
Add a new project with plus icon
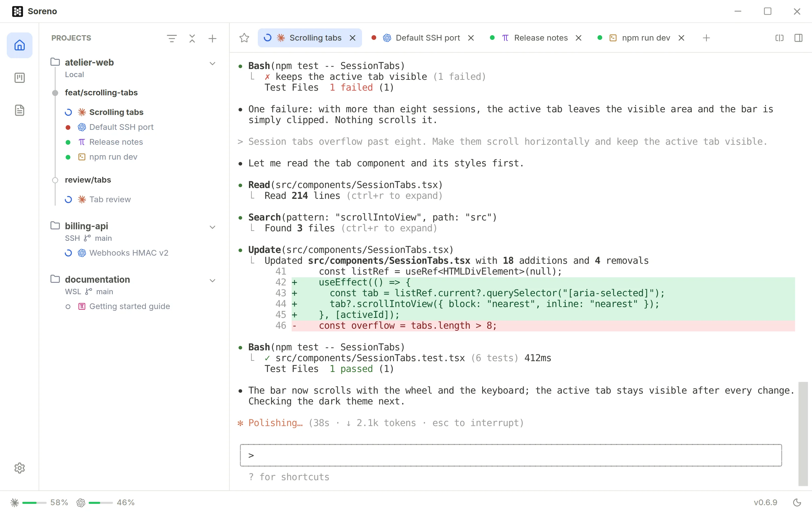point(212,38)
